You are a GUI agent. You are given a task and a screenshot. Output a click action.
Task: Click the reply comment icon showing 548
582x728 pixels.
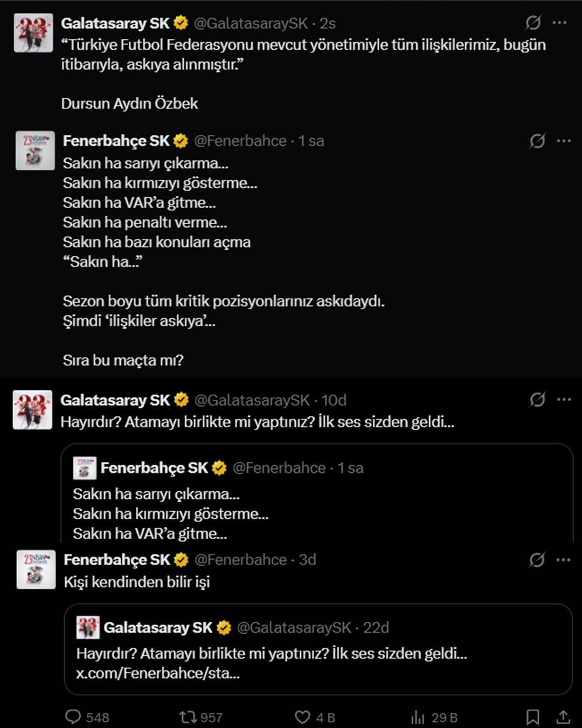click(x=73, y=717)
